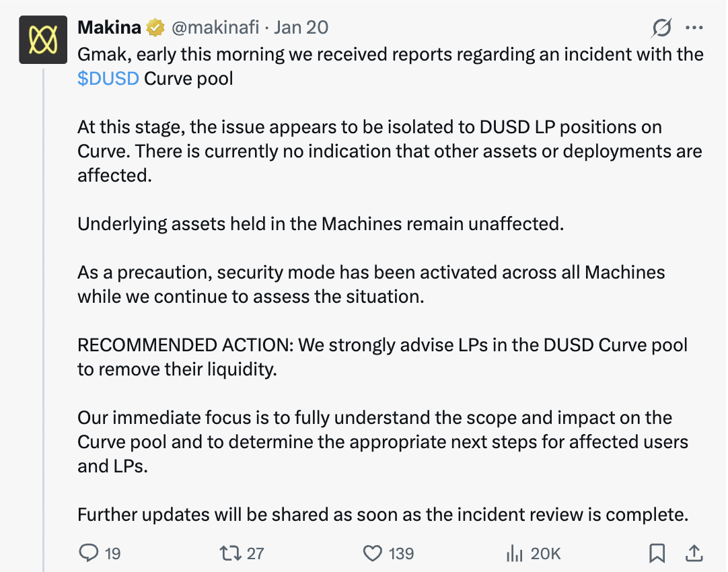The height and width of the screenshot is (572, 728).
Task: Open the Jan 20 timestamp link
Action: (x=301, y=27)
